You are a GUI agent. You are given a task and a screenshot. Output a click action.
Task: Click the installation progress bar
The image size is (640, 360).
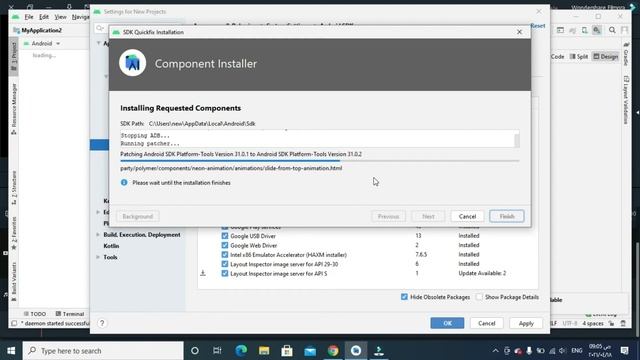[320, 161]
